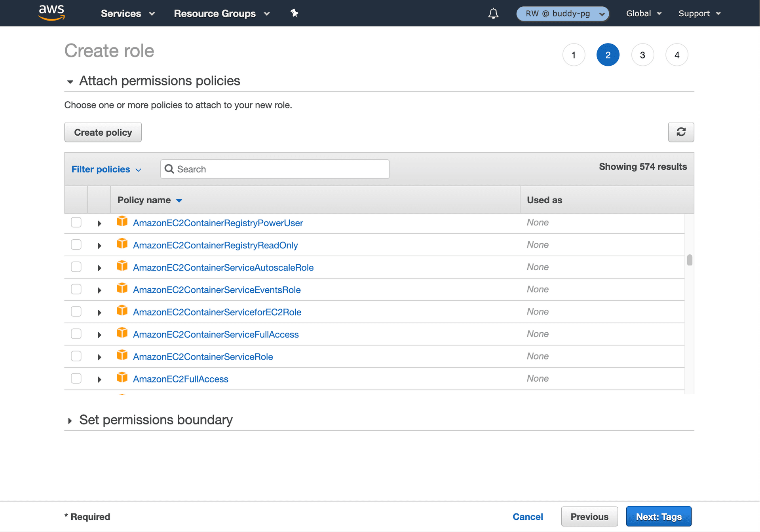This screenshot has height=532, width=760.
Task: Expand the AmazonEC2ContainerRegistryReadOnly row details
Action: (x=99, y=246)
